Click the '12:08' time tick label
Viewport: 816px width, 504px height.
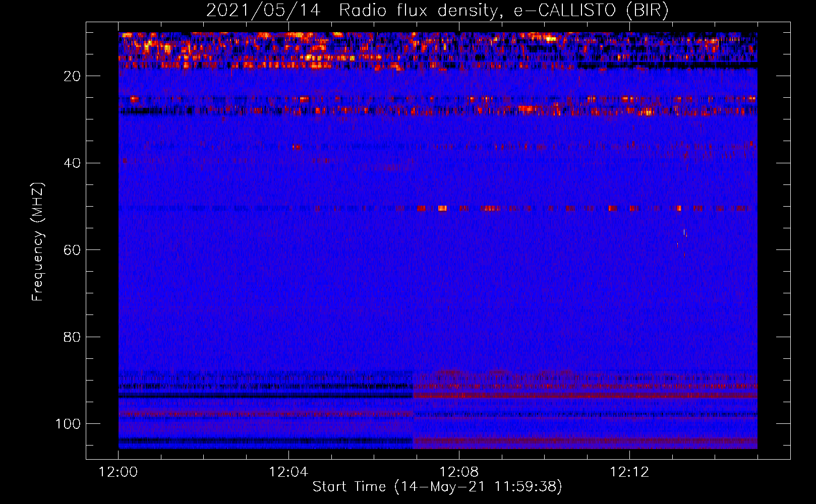(x=458, y=472)
